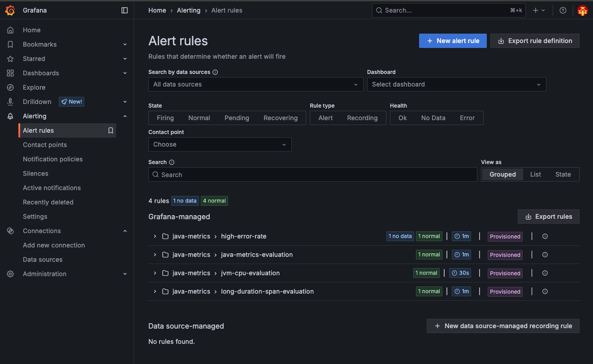Image resolution: width=593 pixels, height=364 pixels.
Task: Open the All data sources dropdown
Action: pos(256,84)
